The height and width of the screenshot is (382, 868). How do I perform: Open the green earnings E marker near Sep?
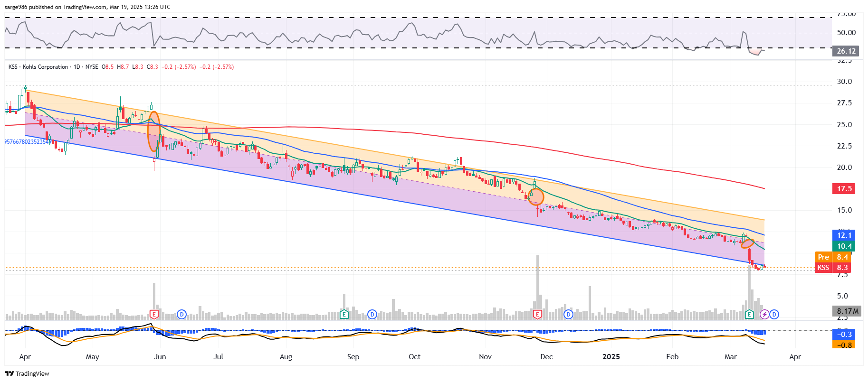tap(344, 314)
